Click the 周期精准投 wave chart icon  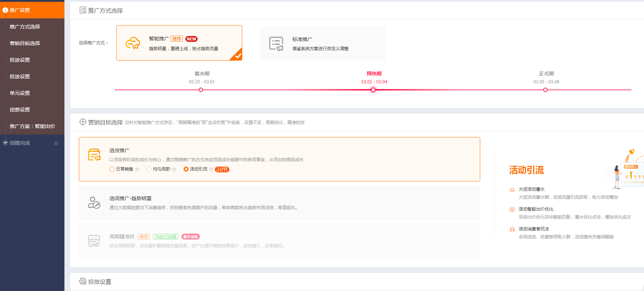click(x=94, y=241)
